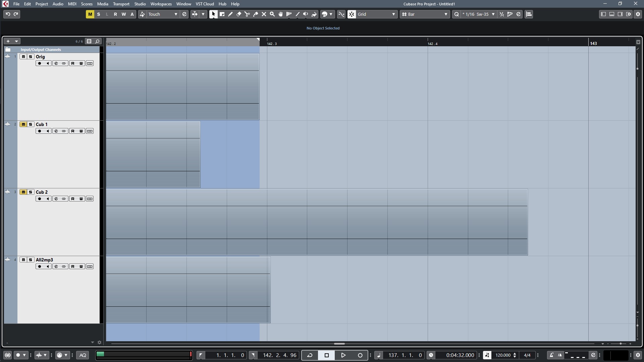Enable record on All2mp3 track
Image resolution: width=644 pixels, height=362 pixels.
(40, 266)
